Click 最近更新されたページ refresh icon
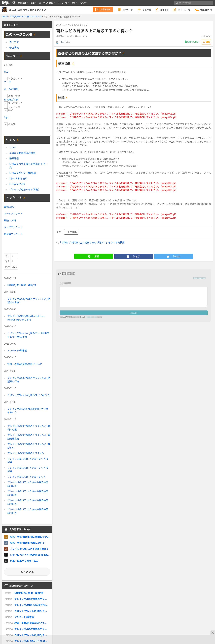The width and height of the screenshot is (215, 644). 6,586
